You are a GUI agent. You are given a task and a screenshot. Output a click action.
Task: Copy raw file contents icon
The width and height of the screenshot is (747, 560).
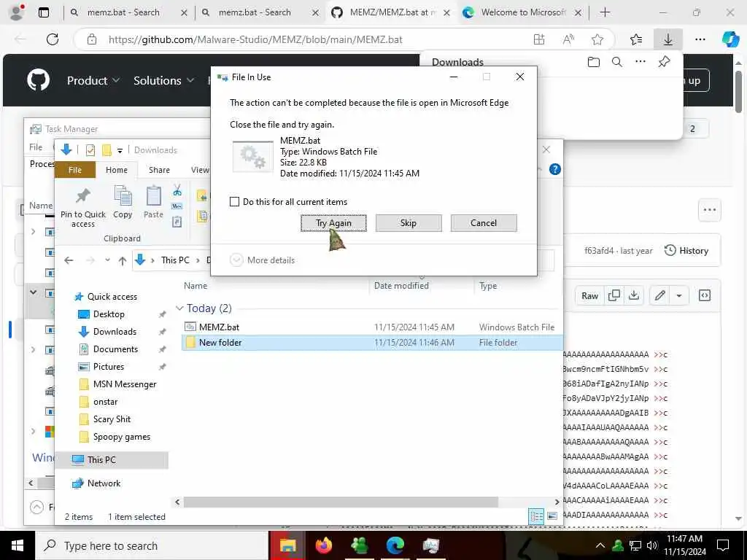[614, 296]
